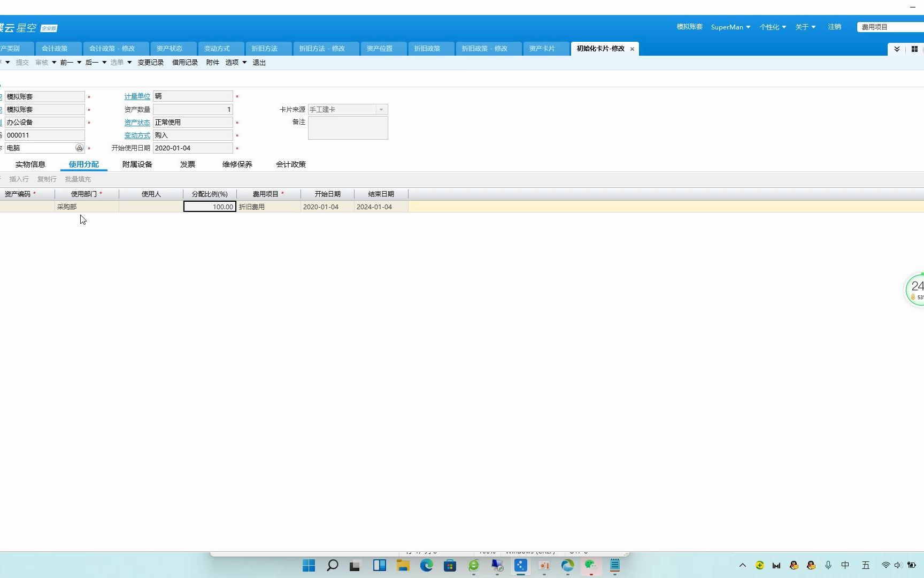
Task: Expand the 个性化 dropdown
Action: point(773,27)
